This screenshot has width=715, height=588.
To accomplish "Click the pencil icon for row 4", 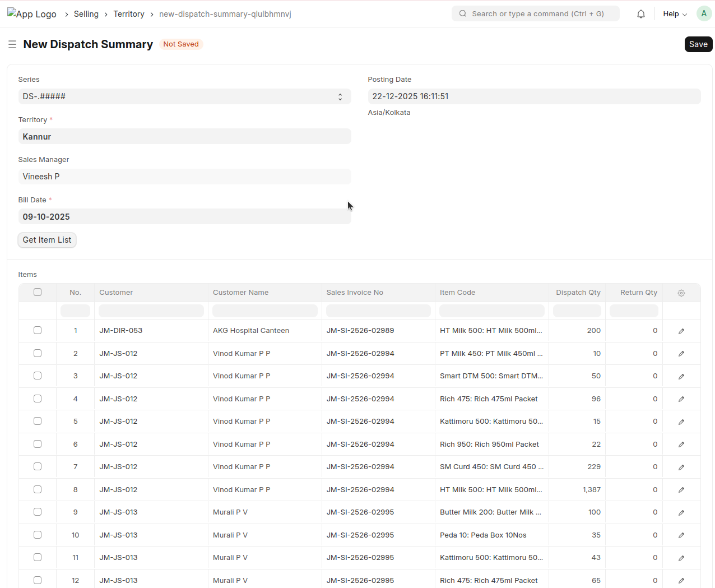I will (681, 399).
